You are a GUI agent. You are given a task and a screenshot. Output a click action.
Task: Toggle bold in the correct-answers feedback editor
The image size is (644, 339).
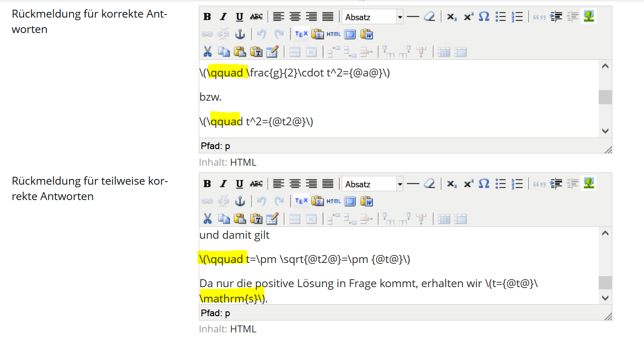point(207,17)
